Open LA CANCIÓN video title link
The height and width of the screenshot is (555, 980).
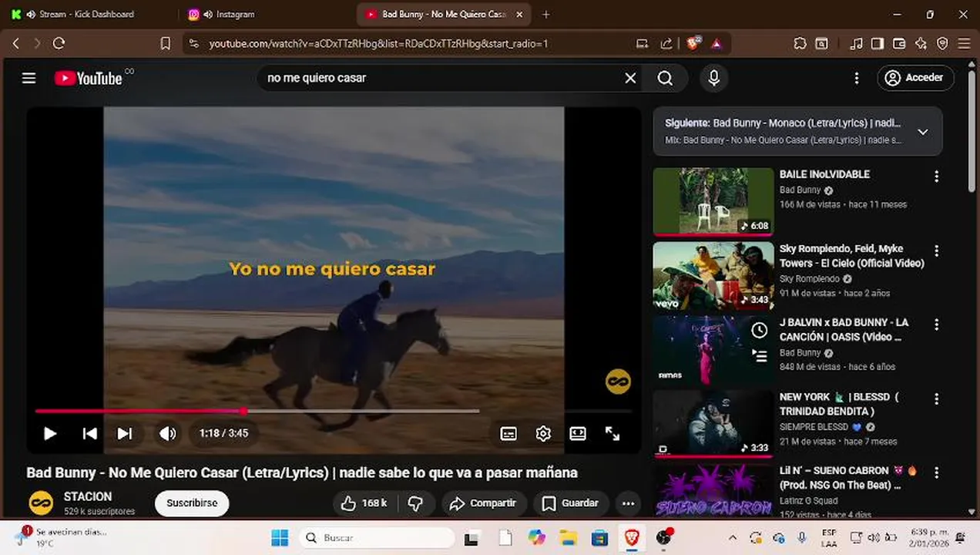844,329
